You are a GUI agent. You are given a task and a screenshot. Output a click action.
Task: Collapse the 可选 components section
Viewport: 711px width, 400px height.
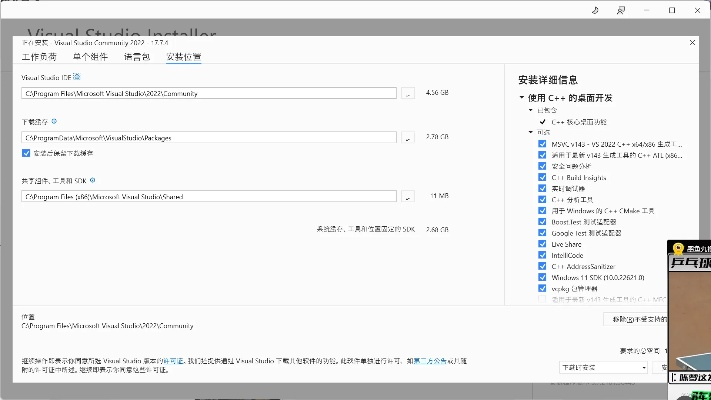coord(531,132)
